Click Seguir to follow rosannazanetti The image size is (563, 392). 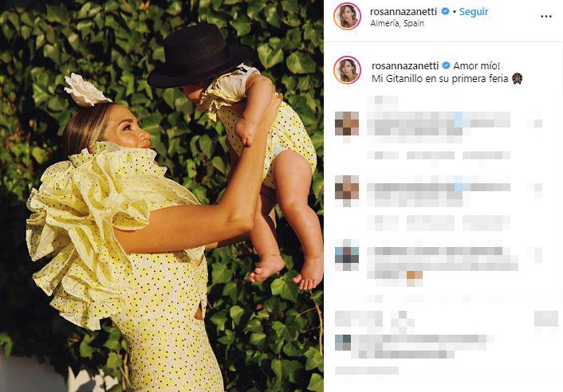pos(474,11)
